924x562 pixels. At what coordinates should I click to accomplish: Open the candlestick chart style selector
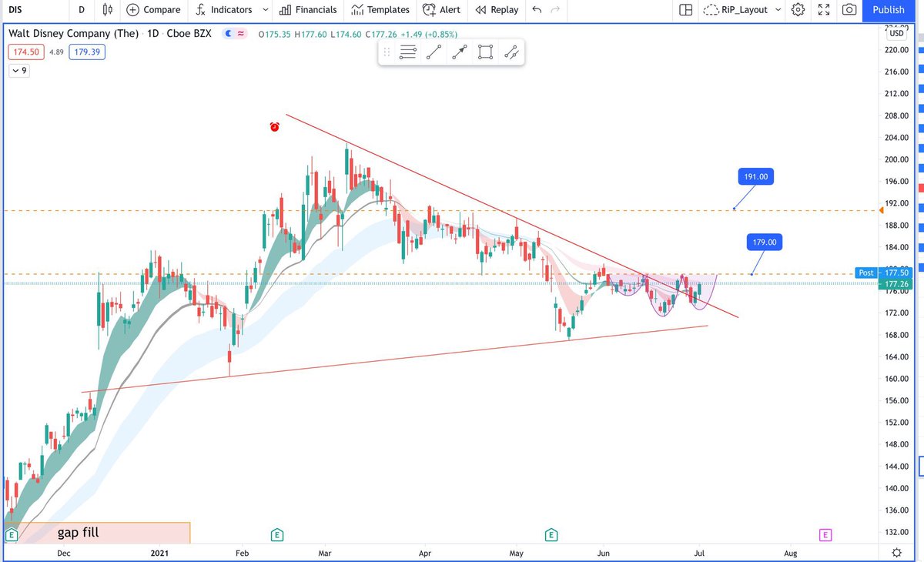point(108,10)
